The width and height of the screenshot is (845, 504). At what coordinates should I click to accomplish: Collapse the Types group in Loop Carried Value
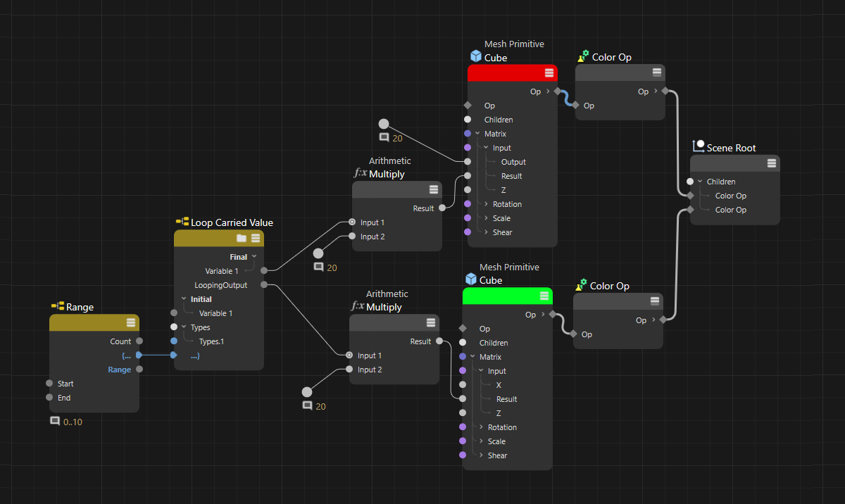[x=184, y=327]
